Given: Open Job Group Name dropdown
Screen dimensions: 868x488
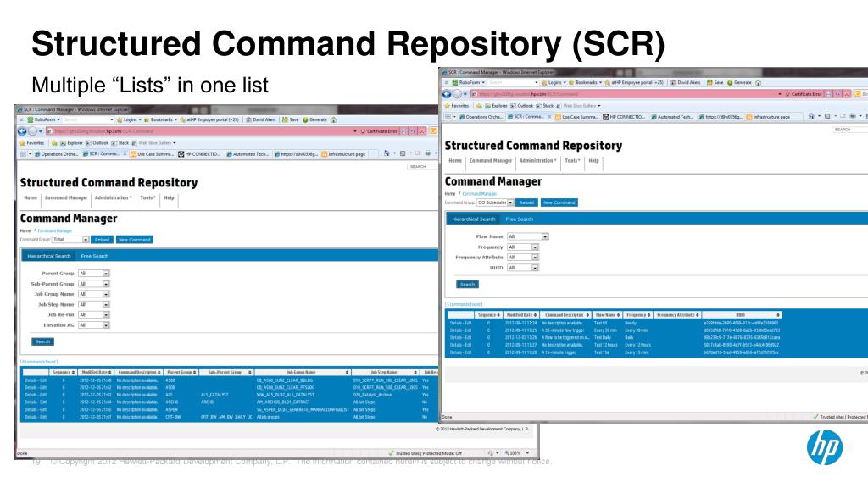Looking at the screenshot, I should (93, 294).
